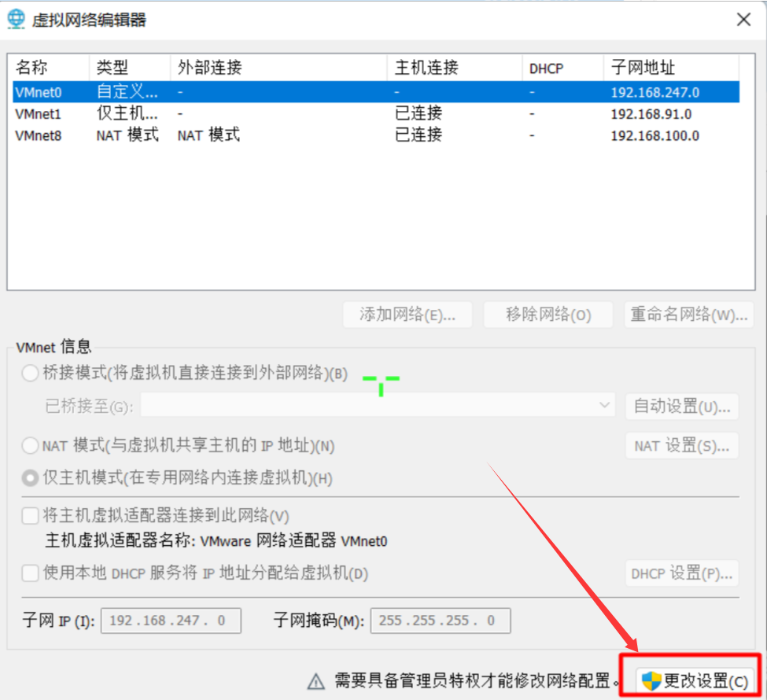Image resolution: width=767 pixels, height=700 pixels.
Task: Click the warning triangle icon
Action: point(316,681)
